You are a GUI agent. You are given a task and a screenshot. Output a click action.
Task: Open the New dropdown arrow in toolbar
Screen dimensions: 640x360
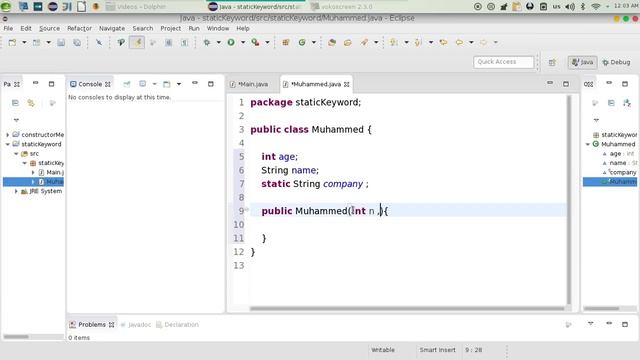click(x=24, y=42)
